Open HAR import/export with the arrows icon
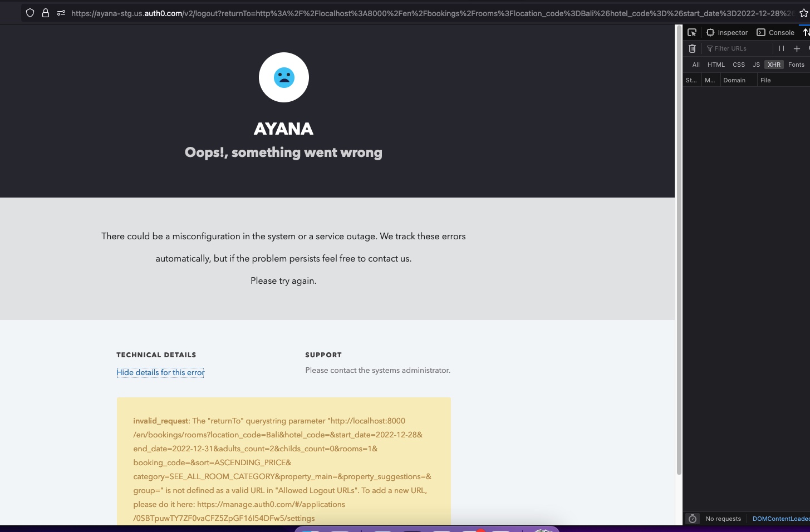Viewport: 810px width, 532px height. point(807,32)
